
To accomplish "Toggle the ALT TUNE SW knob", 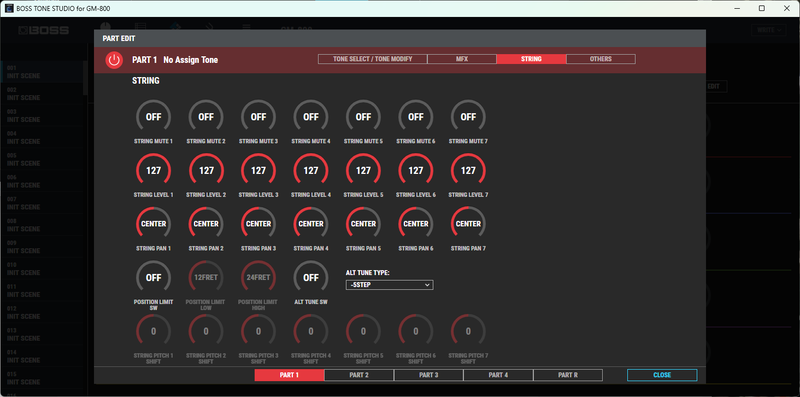I will [311, 278].
